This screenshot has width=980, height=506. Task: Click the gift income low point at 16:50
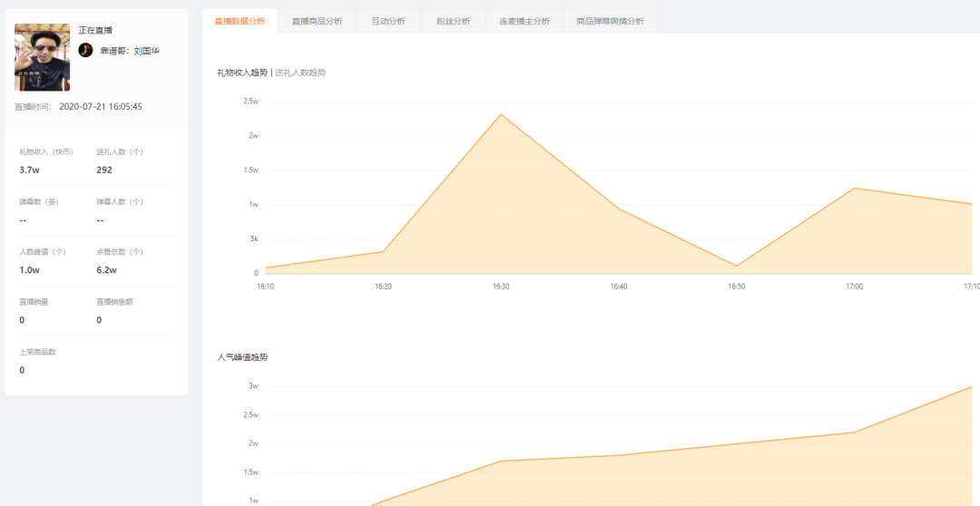pyautogui.click(x=736, y=266)
